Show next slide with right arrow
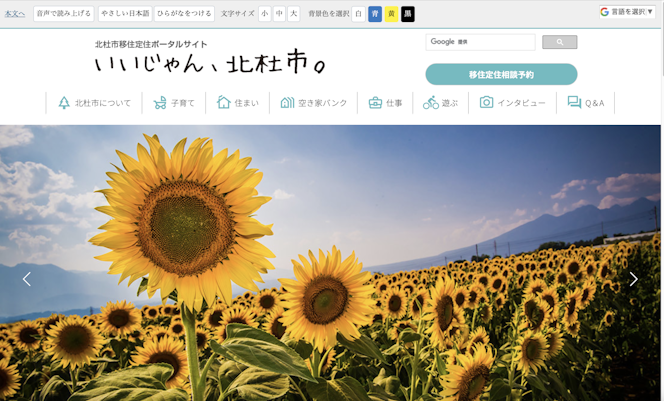664x401 pixels. click(x=633, y=279)
